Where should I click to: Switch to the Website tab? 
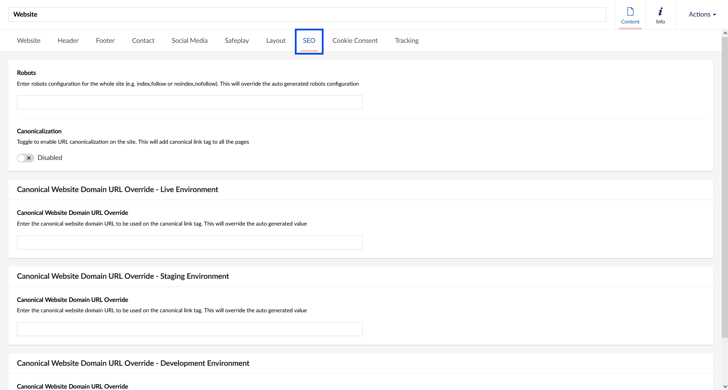click(x=29, y=41)
